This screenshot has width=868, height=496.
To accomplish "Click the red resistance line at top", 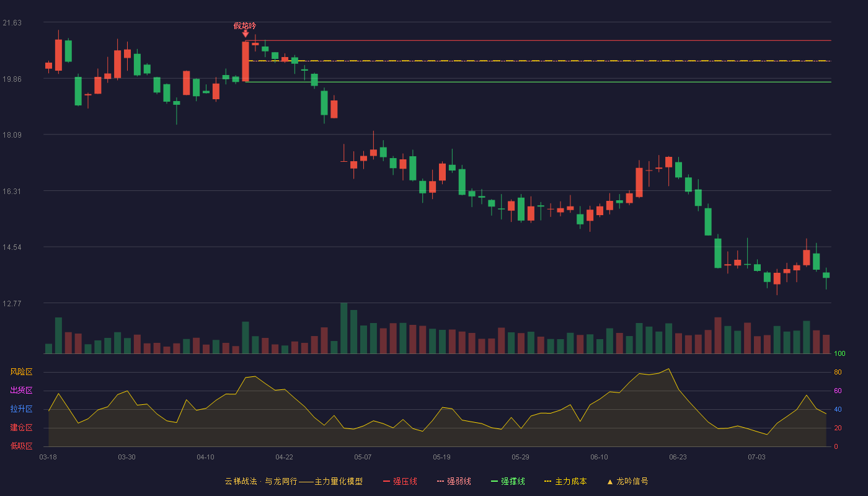I will (538, 40).
